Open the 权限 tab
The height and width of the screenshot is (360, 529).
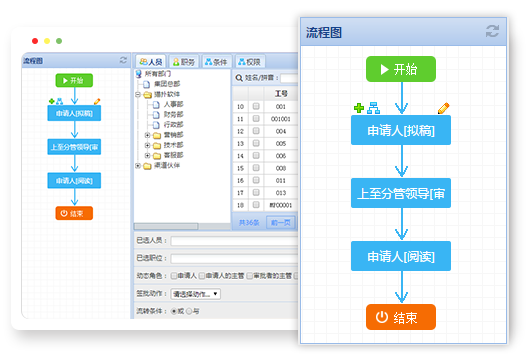(250, 62)
